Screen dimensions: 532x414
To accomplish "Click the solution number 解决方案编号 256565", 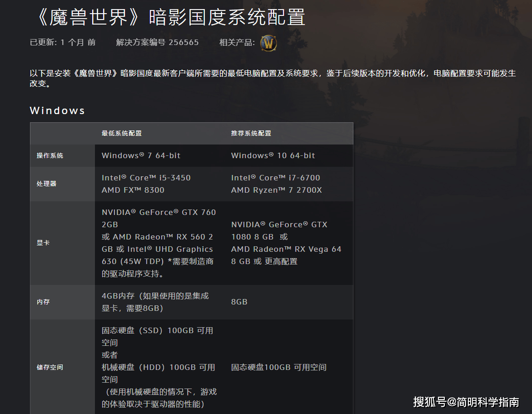I will pos(158,42).
